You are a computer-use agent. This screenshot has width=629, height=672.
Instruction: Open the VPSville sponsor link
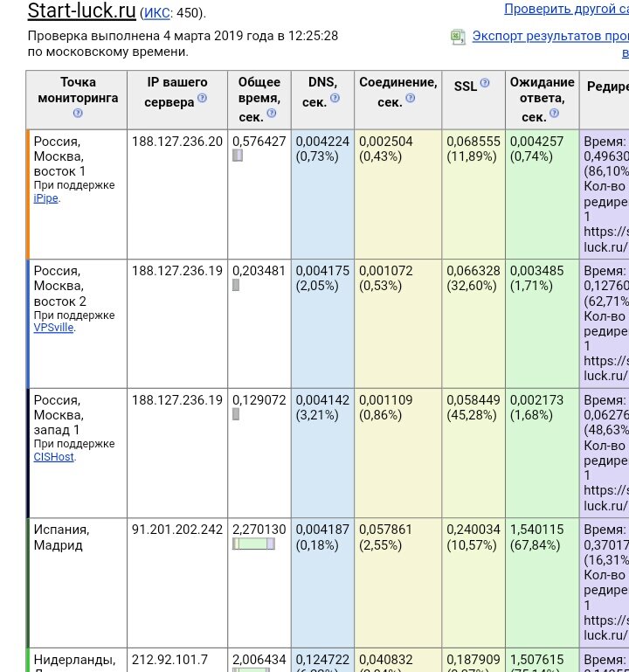(x=53, y=328)
